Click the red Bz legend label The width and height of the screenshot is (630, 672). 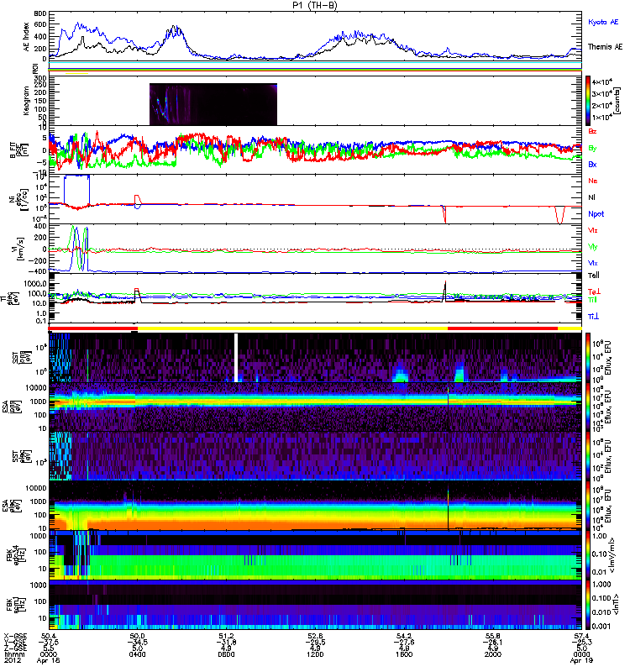click(x=592, y=132)
